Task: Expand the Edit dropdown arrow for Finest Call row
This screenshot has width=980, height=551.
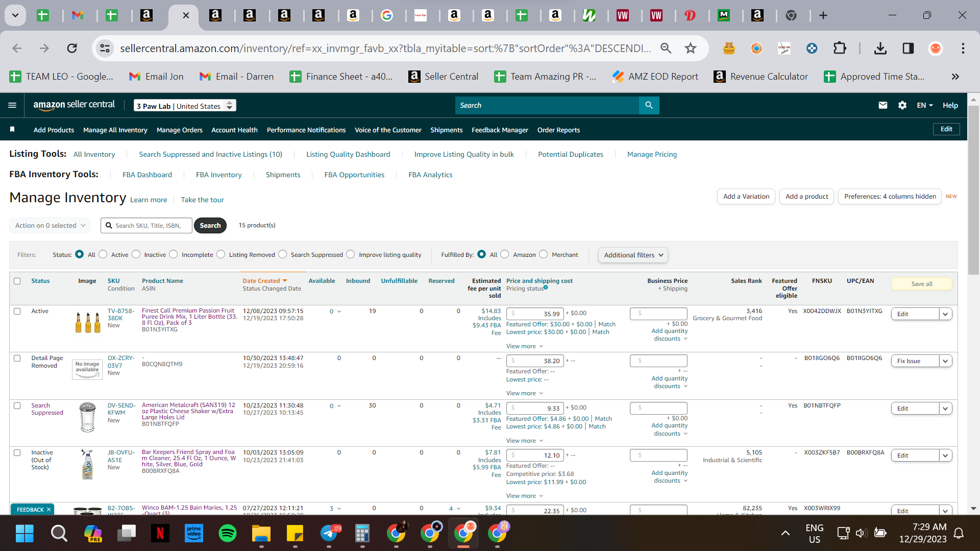Action: point(945,314)
